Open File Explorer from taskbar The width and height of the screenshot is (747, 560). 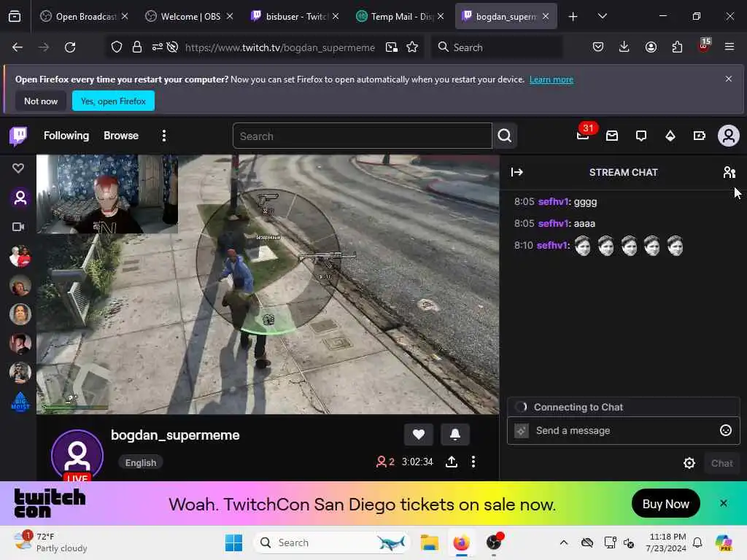pos(429,542)
